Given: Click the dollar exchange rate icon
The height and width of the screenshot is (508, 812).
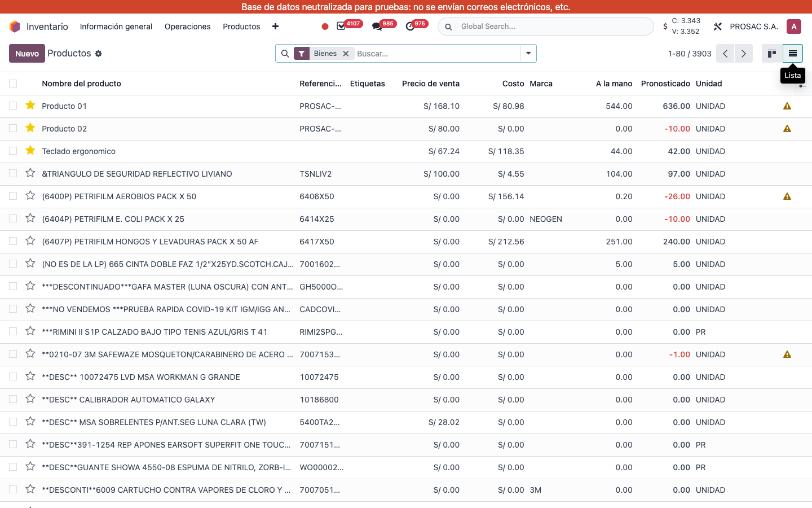Looking at the screenshot, I should pyautogui.click(x=665, y=27).
